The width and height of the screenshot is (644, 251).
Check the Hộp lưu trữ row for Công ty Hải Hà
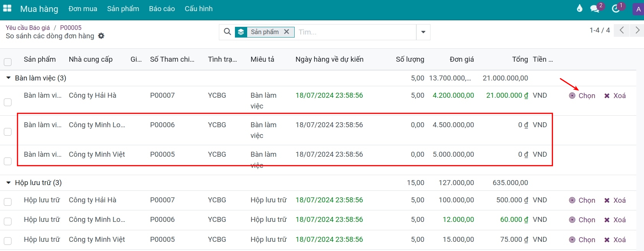(8, 202)
